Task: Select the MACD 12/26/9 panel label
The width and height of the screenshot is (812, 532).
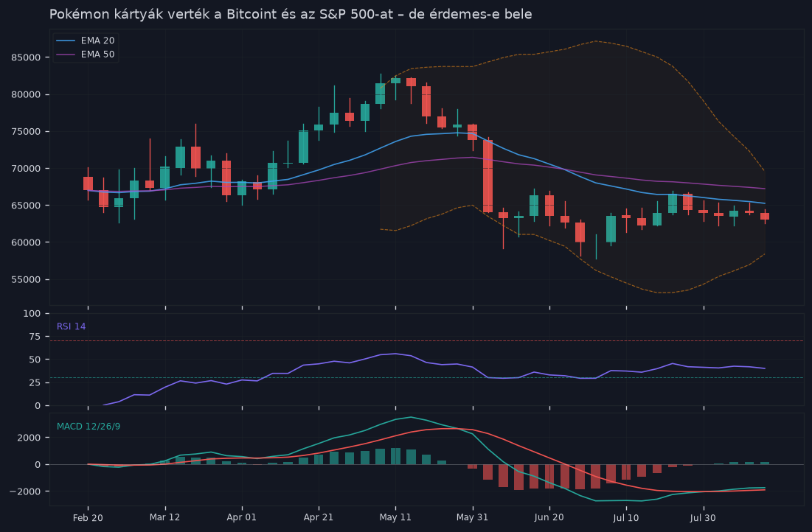Action: pyautogui.click(x=89, y=427)
